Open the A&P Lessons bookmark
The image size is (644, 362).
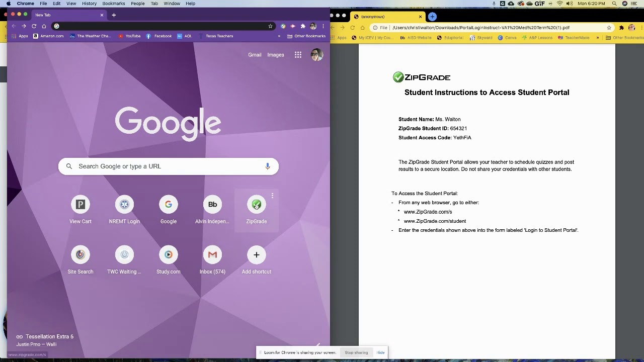(537, 38)
